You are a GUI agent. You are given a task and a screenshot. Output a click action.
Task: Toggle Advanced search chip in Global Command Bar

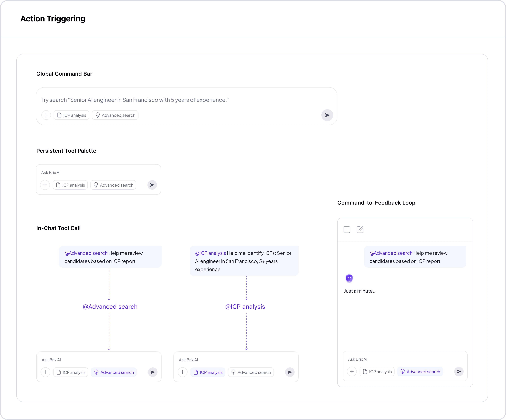click(x=115, y=115)
